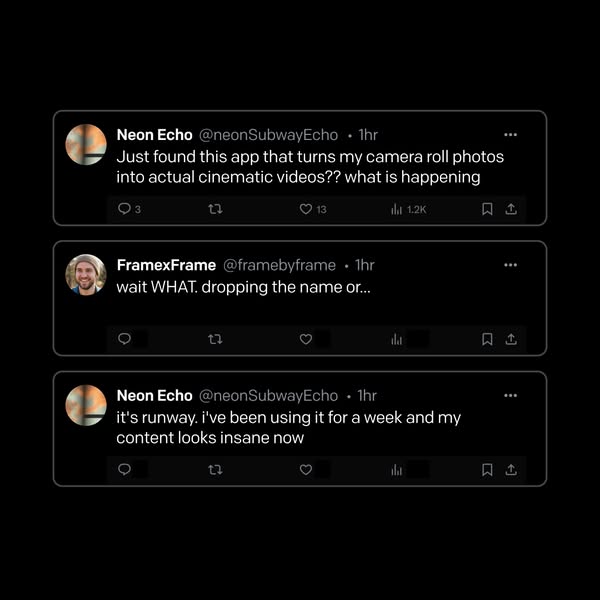Reply to the 'it's runway' post
Screen dimensions: 600x600
click(124, 470)
